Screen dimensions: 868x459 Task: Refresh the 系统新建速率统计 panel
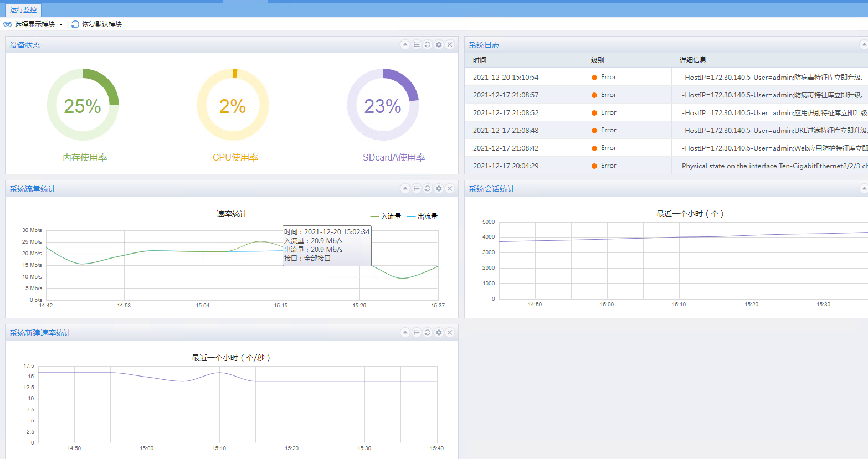[x=428, y=333]
